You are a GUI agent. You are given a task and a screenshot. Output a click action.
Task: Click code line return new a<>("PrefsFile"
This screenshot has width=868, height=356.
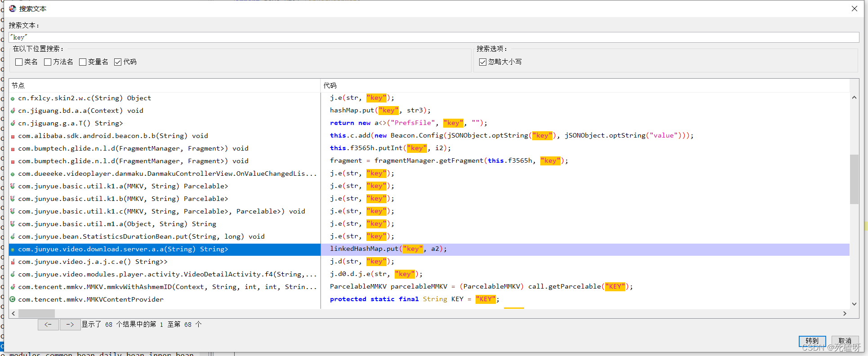[x=409, y=123]
